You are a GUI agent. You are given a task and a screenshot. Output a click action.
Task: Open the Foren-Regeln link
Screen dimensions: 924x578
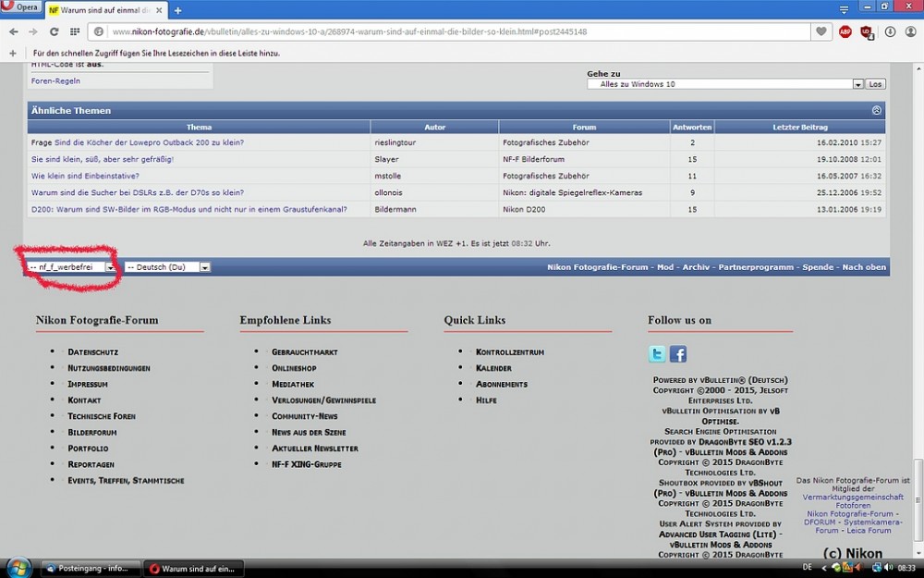(55, 80)
